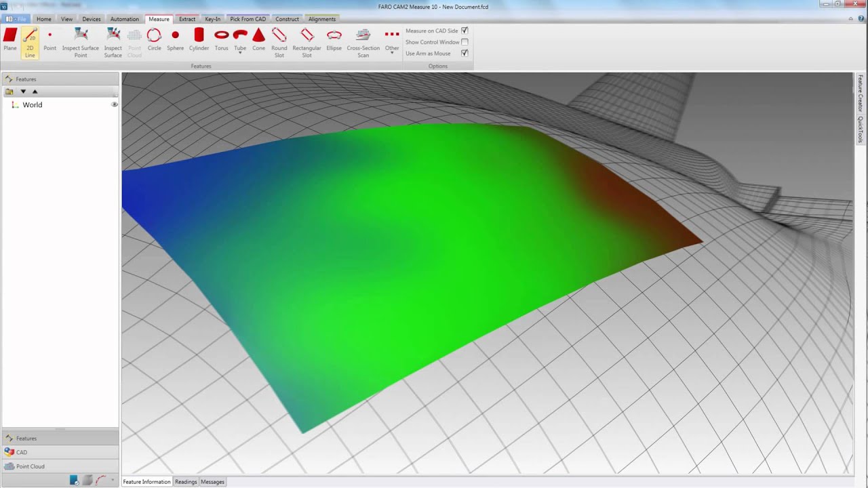
Task: Click the Point Cloud ribbon tool
Action: click(x=134, y=43)
